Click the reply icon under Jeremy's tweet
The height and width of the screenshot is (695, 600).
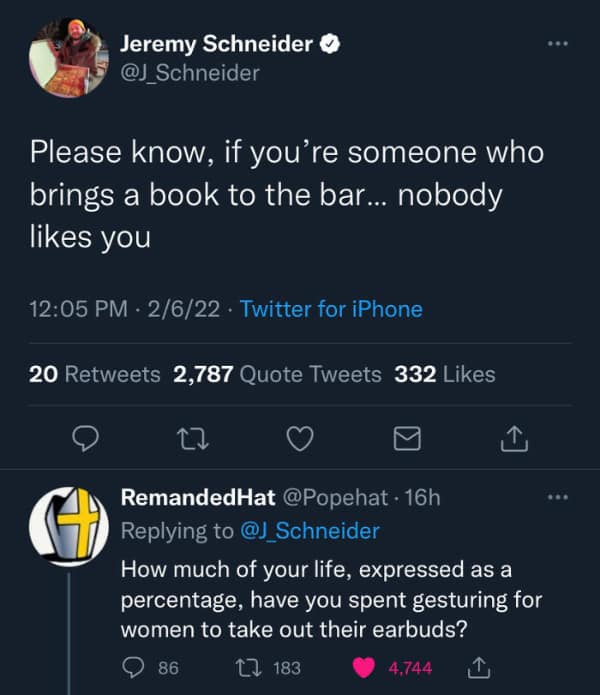tap(86, 438)
